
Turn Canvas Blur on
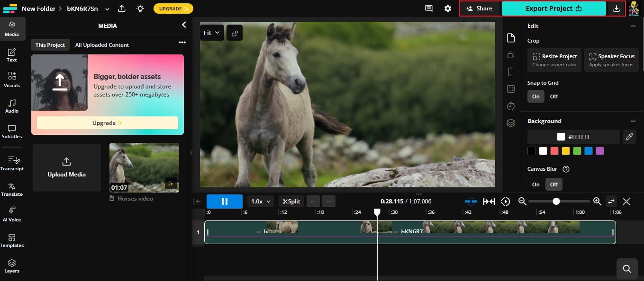tap(535, 184)
